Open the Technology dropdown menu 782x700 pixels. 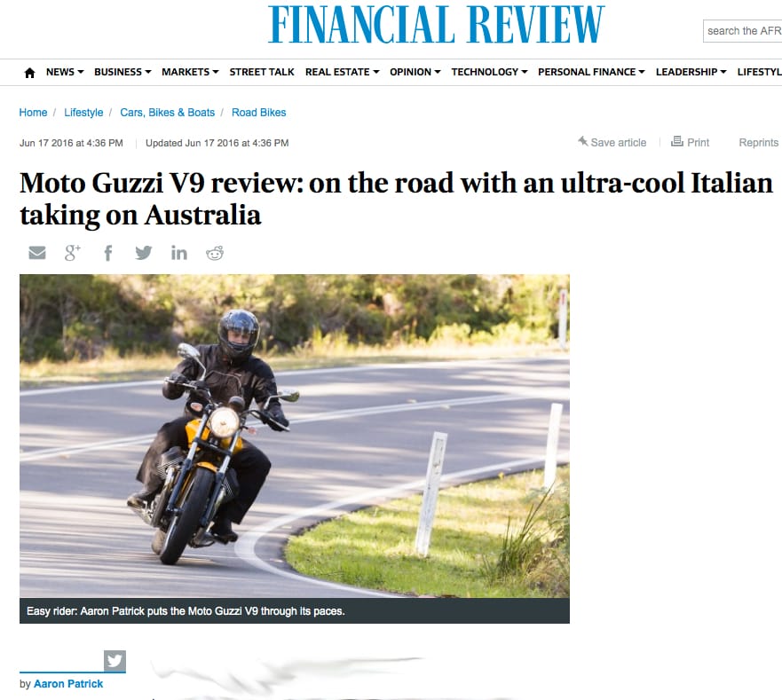click(489, 72)
